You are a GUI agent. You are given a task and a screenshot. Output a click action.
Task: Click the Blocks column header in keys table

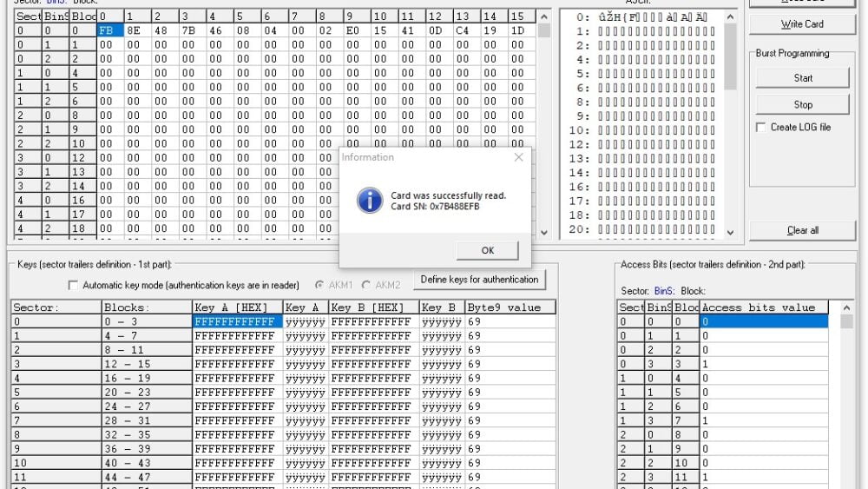pyautogui.click(x=147, y=307)
